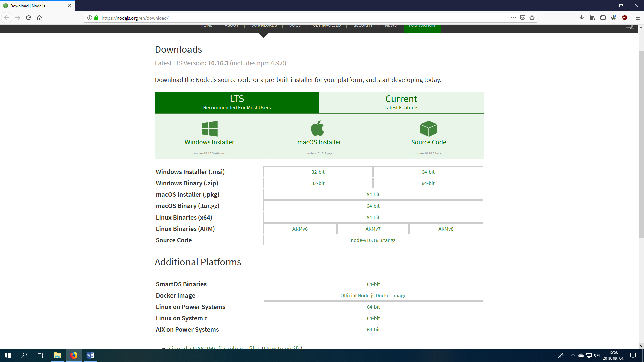The width and height of the screenshot is (644, 362).
Task: Open the GET INVOLVED nav item
Action: pyautogui.click(x=327, y=26)
